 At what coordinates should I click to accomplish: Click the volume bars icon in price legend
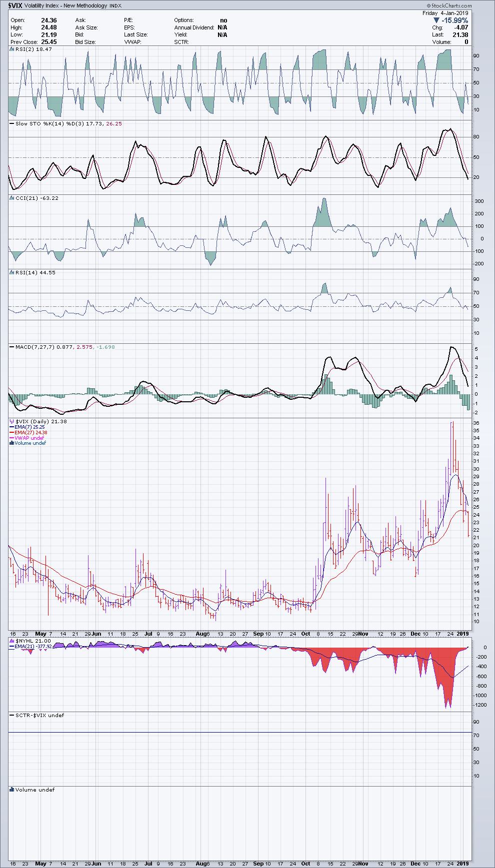tap(12, 443)
